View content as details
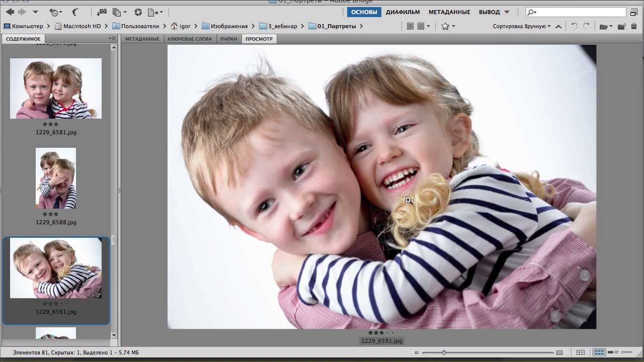The height and width of the screenshot is (362, 644). click(x=613, y=352)
